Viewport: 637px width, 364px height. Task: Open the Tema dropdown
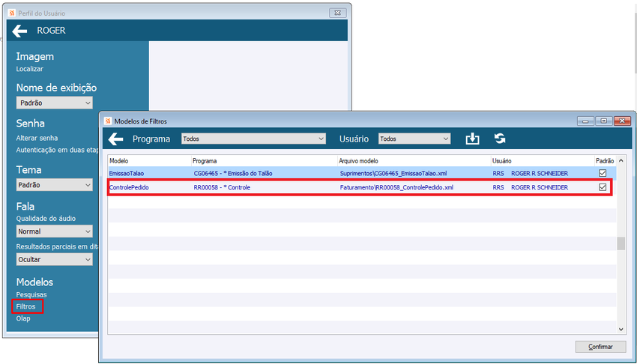point(55,185)
